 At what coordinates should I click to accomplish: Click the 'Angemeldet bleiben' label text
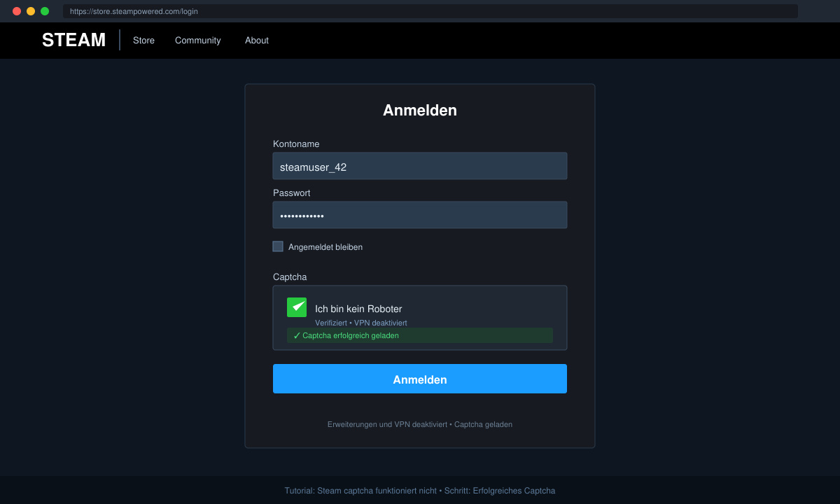point(325,247)
